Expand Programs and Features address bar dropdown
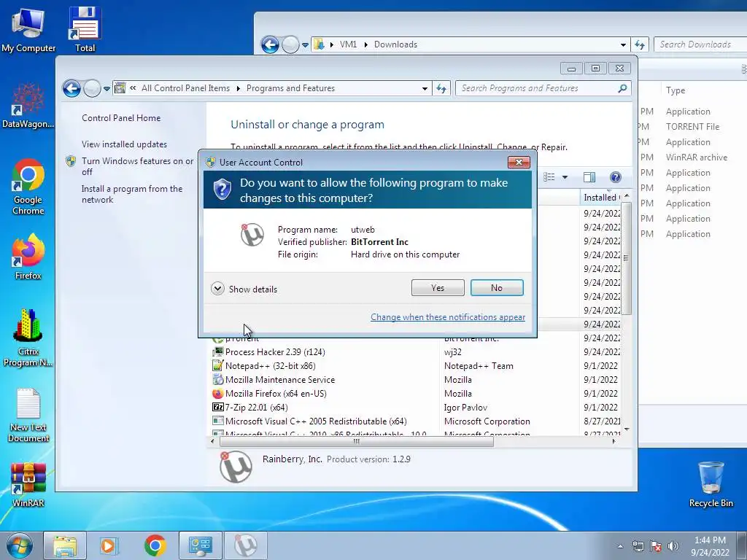 pyautogui.click(x=425, y=88)
